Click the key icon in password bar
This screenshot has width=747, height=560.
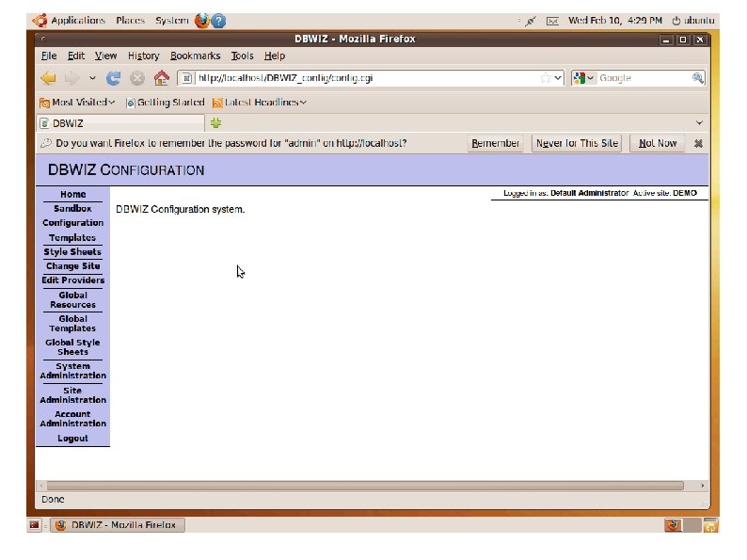click(46, 143)
